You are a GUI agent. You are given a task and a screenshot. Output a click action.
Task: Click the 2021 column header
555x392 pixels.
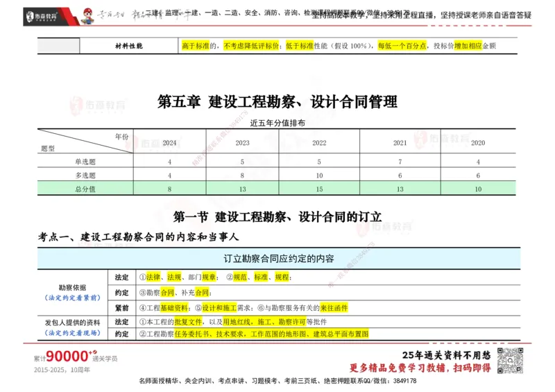pyautogui.click(x=400, y=143)
